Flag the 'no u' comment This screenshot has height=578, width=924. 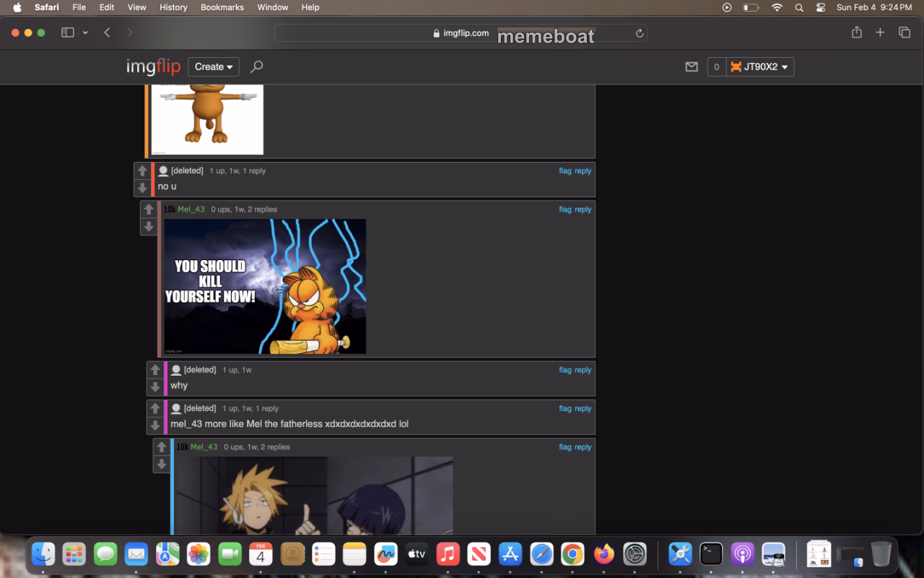click(x=565, y=171)
